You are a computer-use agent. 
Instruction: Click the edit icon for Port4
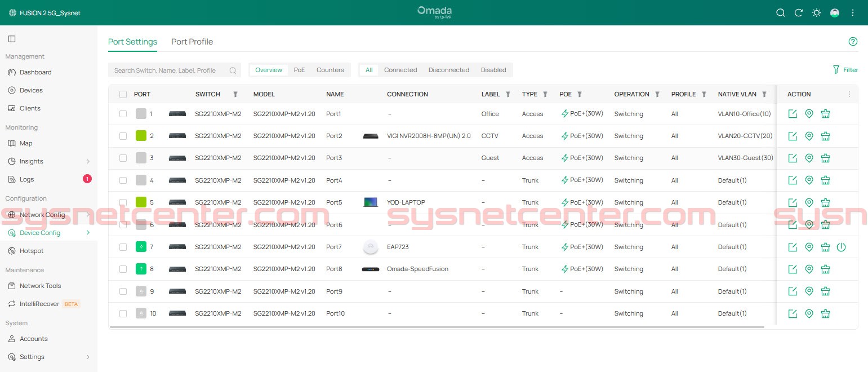[793, 180]
